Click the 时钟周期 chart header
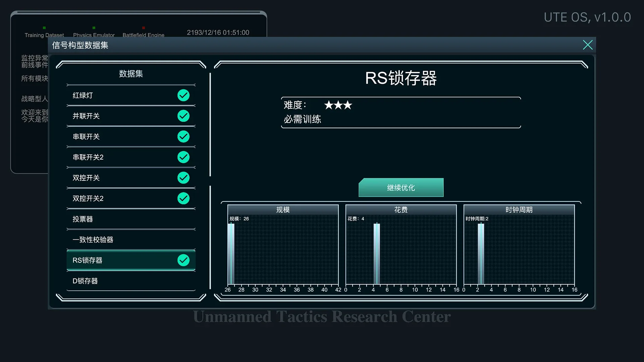Screen dimensions: 644x362 tap(519, 210)
